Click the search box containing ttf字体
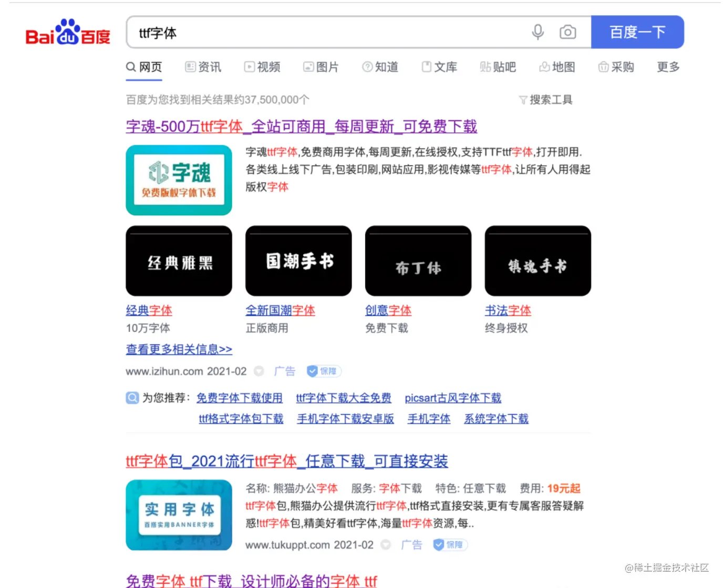 (359, 33)
